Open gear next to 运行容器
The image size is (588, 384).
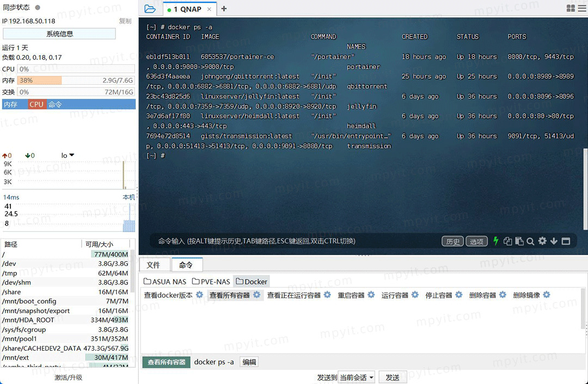click(415, 295)
